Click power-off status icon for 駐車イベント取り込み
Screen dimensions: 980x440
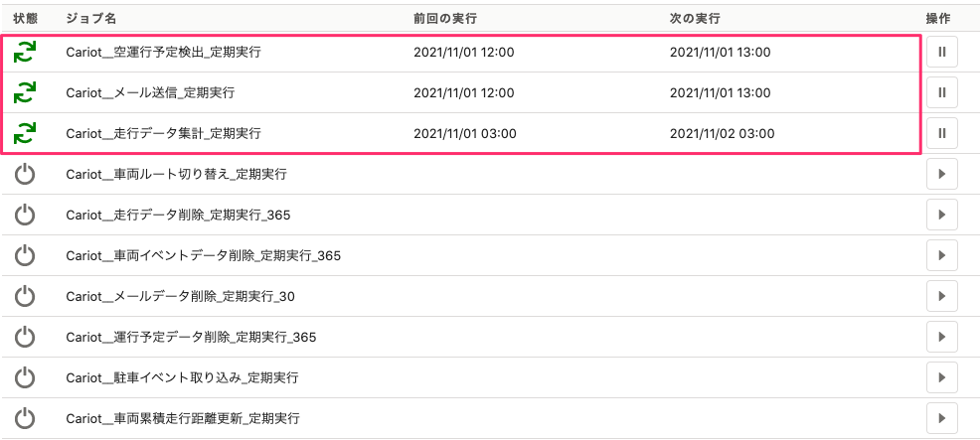[x=25, y=377]
